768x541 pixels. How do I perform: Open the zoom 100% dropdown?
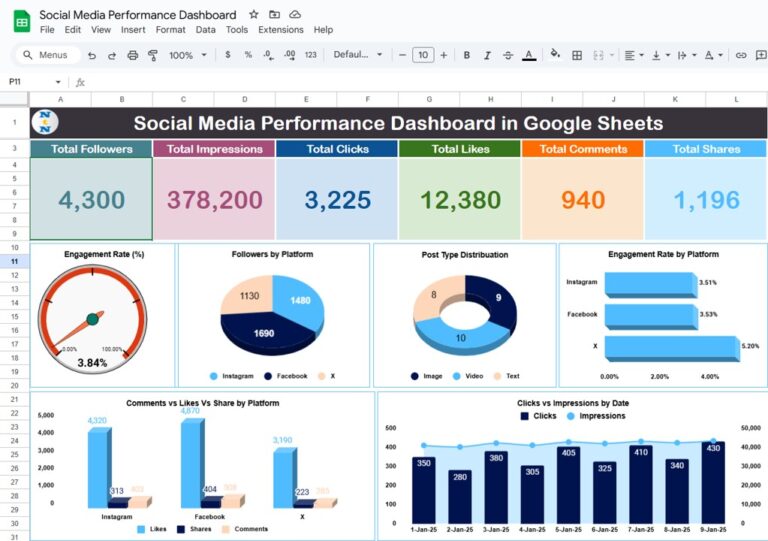point(188,55)
